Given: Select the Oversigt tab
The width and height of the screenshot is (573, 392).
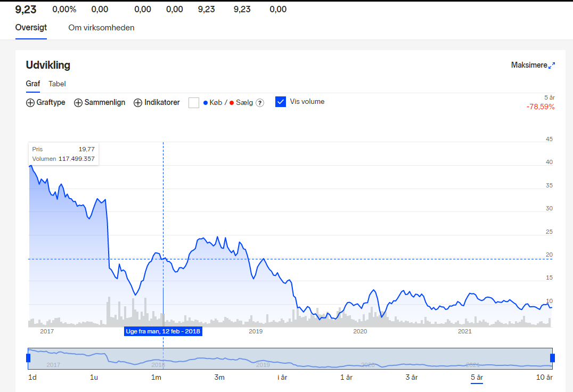Looking at the screenshot, I should [x=31, y=27].
